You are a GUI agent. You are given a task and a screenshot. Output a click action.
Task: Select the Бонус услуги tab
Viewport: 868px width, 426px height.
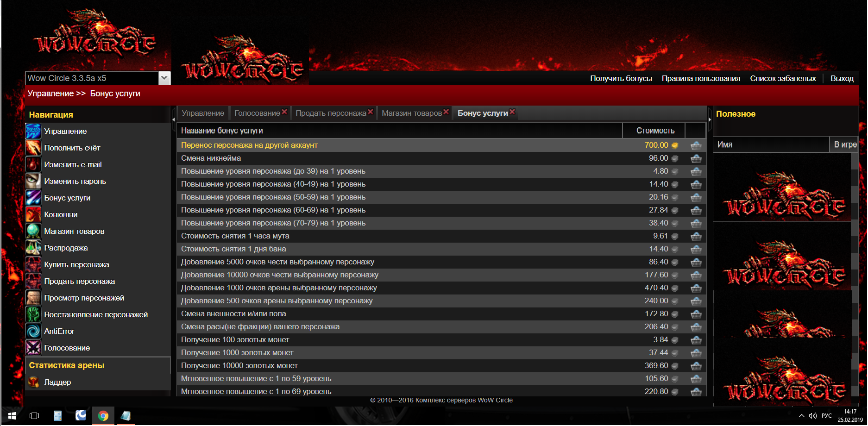click(x=483, y=113)
